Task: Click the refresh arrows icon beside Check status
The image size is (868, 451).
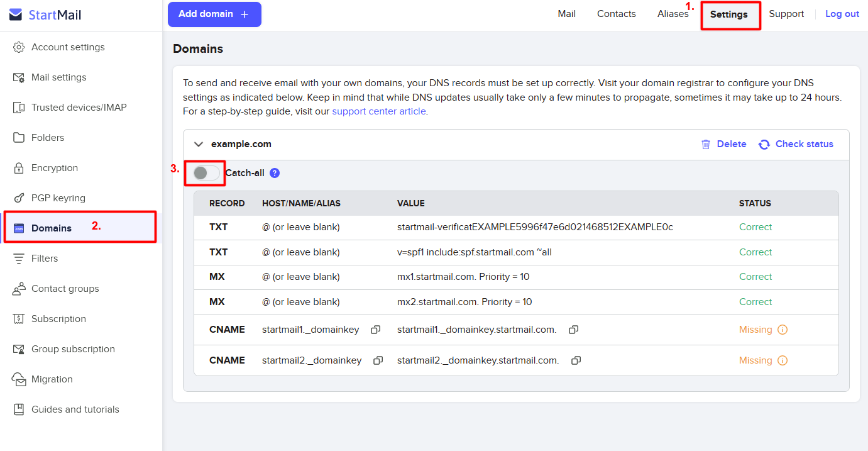Action: coord(764,144)
